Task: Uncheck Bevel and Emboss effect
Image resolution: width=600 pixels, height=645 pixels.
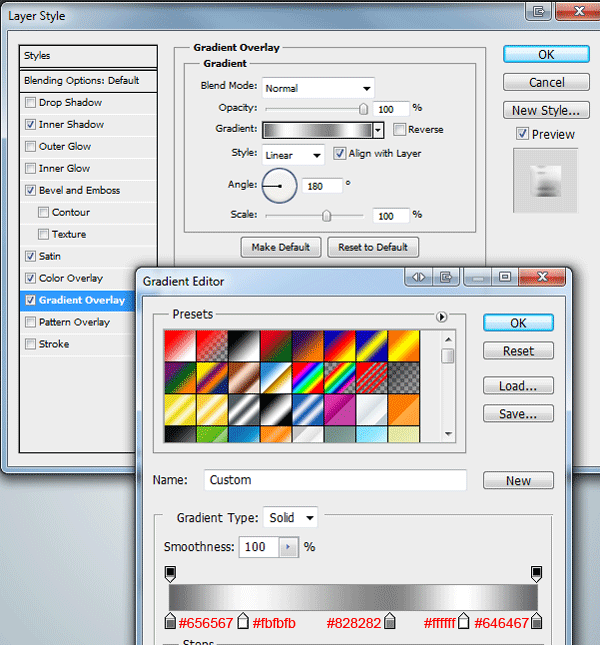Action: coord(30,190)
